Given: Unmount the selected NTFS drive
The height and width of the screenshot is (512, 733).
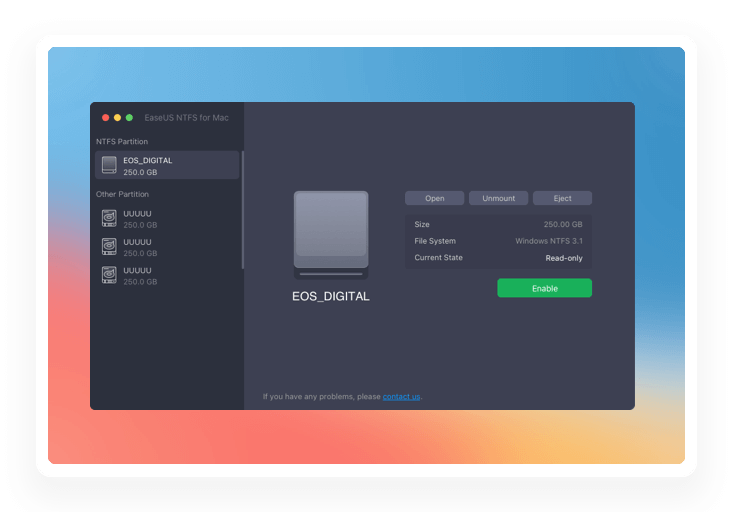Looking at the screenshot, I should 498,198.
